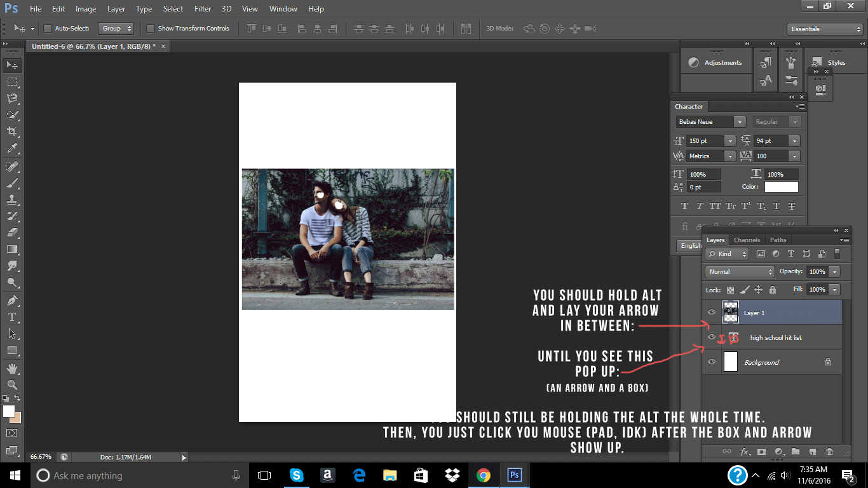Select the Rectangular Marquee tool
Image resolution: width=868 pixels, height=488 pixels.
click(11, 82)
